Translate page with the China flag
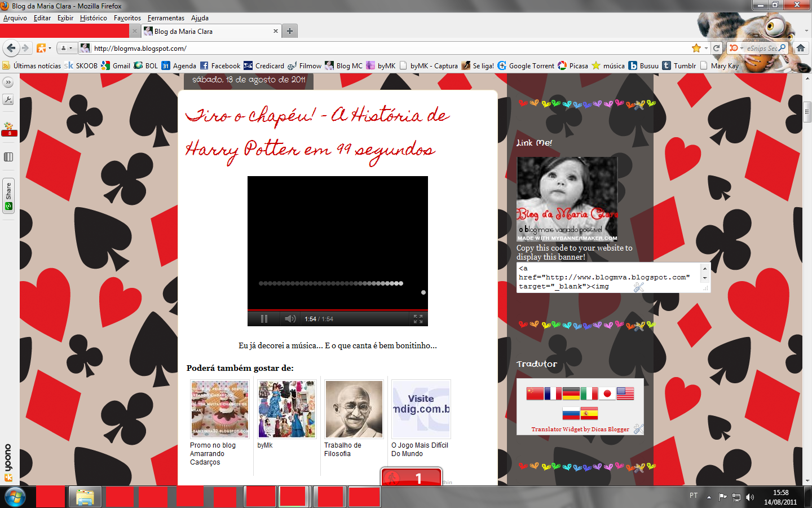This screenshot has height=508, width=812. pyautogui.click(x=535, y=393)
